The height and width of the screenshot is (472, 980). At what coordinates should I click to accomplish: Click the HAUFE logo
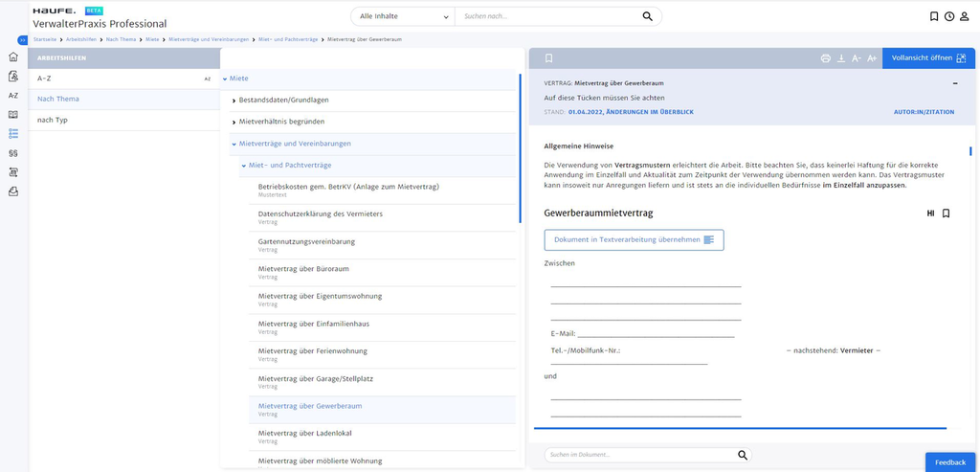(x=54, y=11)
